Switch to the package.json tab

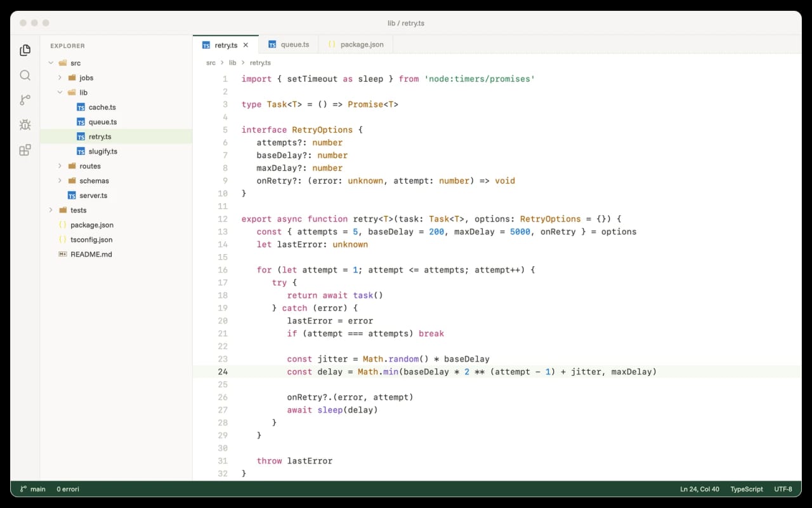click(356, 44)
